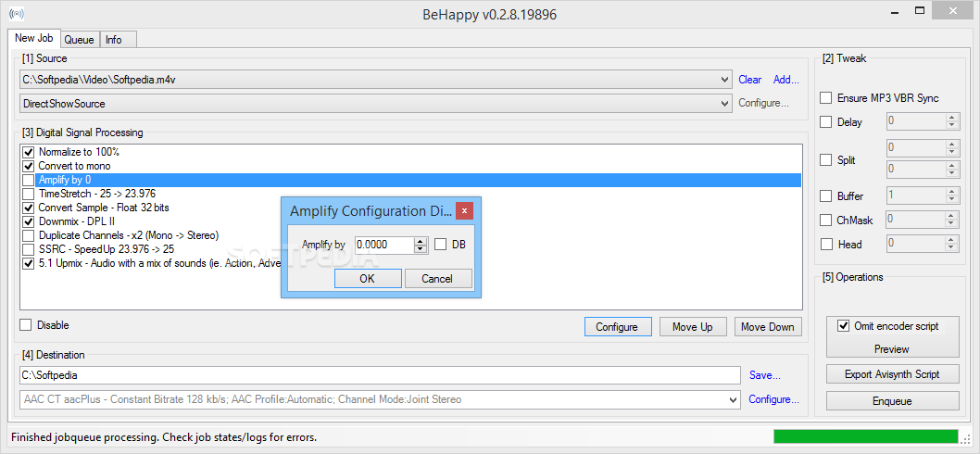Uncheck Downmix - DPL II

(28, 221)
